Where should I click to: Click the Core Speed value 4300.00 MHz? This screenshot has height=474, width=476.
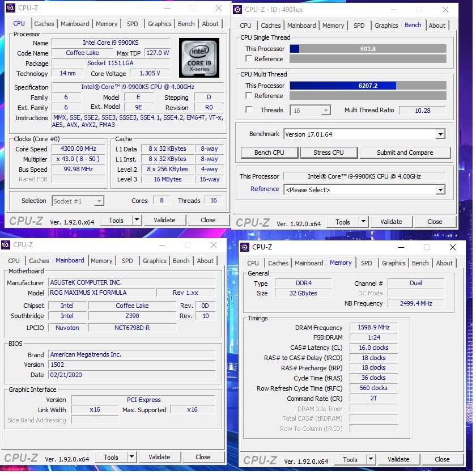click(x=78, y=149)
